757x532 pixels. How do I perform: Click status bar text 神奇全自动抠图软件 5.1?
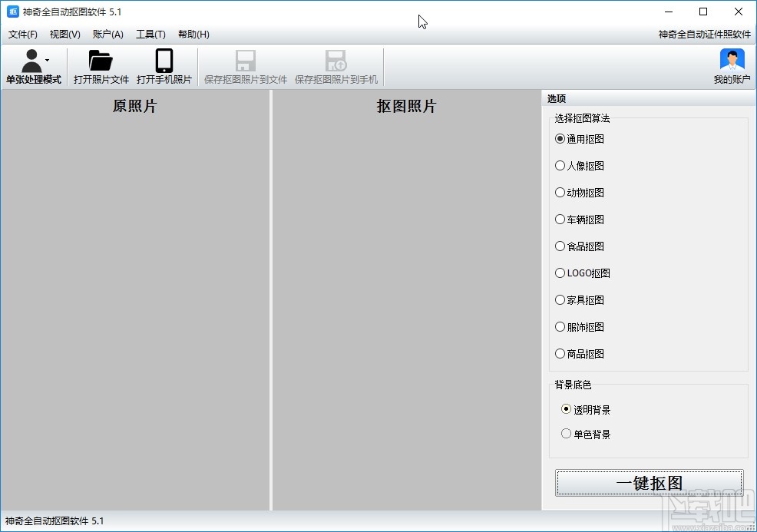point(54,521)
